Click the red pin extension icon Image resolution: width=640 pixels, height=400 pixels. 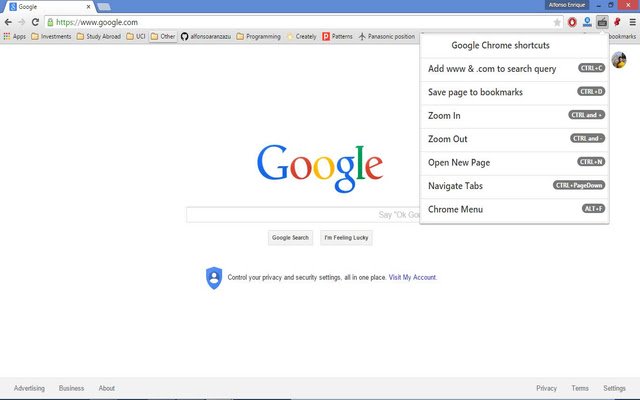[x=617, y=22]
